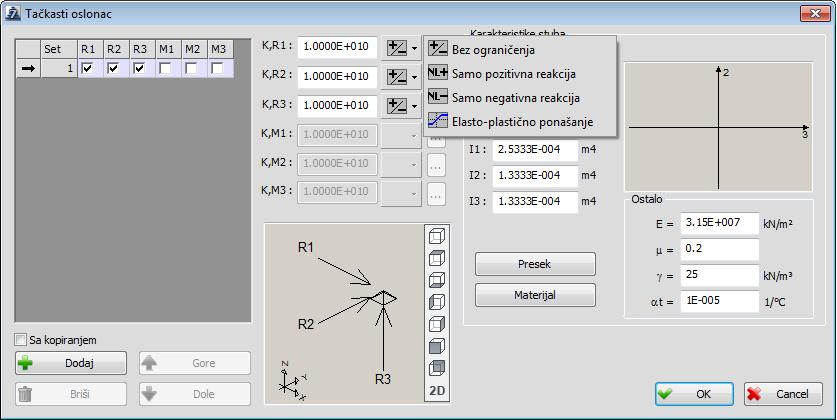Select Elasto-plastično ponašanje menu entry
Viewport: 837px width, 420px height.
[x=520, y=122]
